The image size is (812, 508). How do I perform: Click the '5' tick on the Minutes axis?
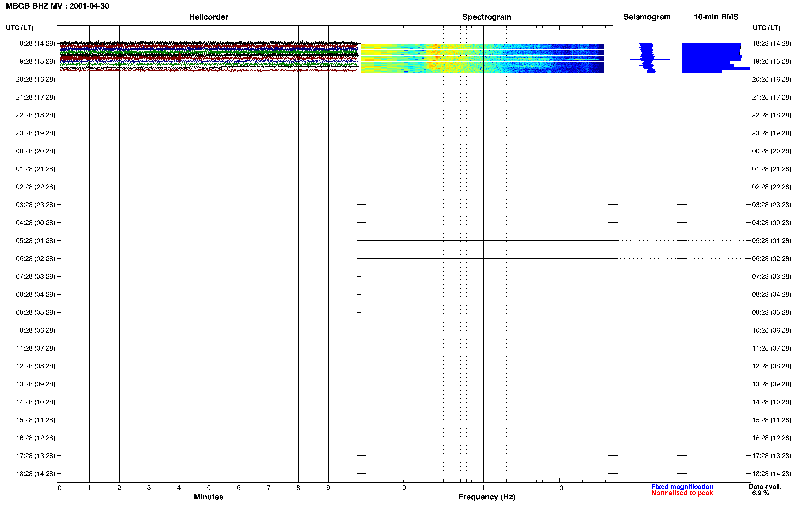(209, 488)
